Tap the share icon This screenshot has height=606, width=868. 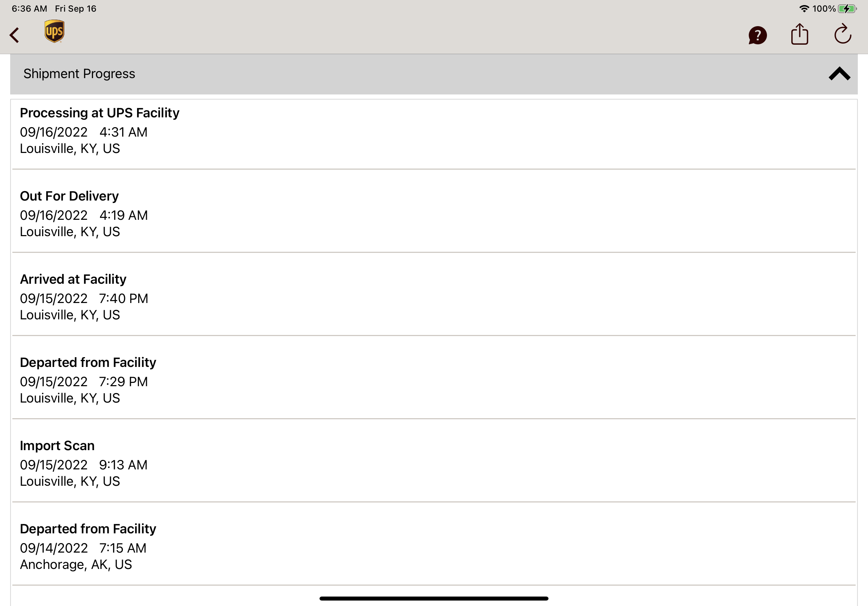(800, 35)
